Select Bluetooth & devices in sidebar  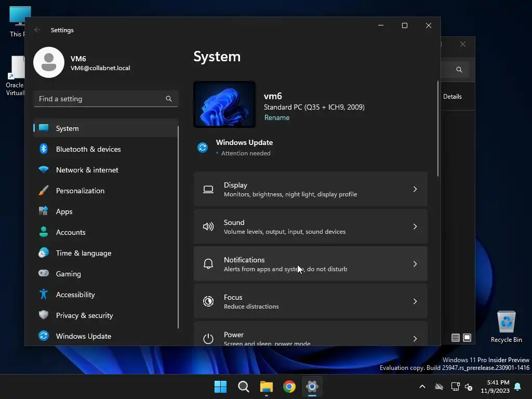[105, 149]
